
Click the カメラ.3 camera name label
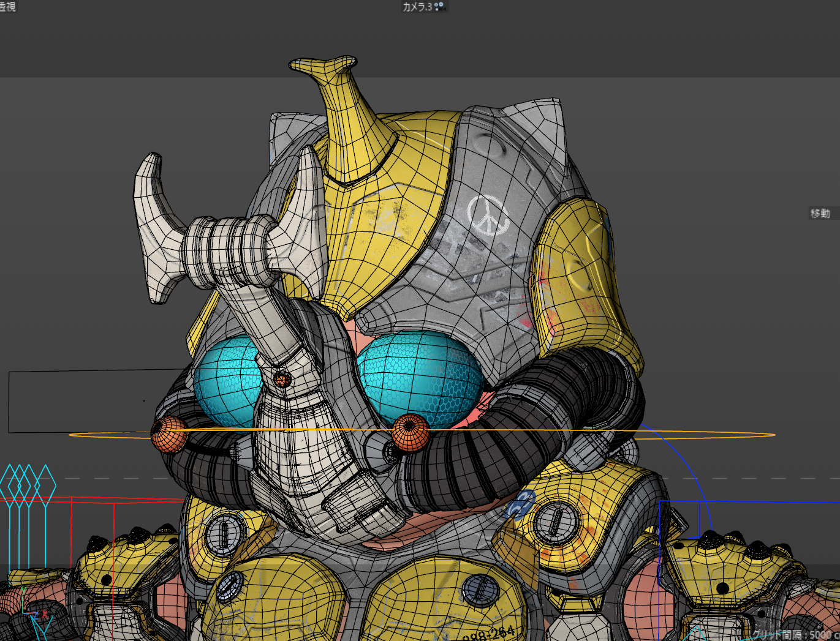417,7
